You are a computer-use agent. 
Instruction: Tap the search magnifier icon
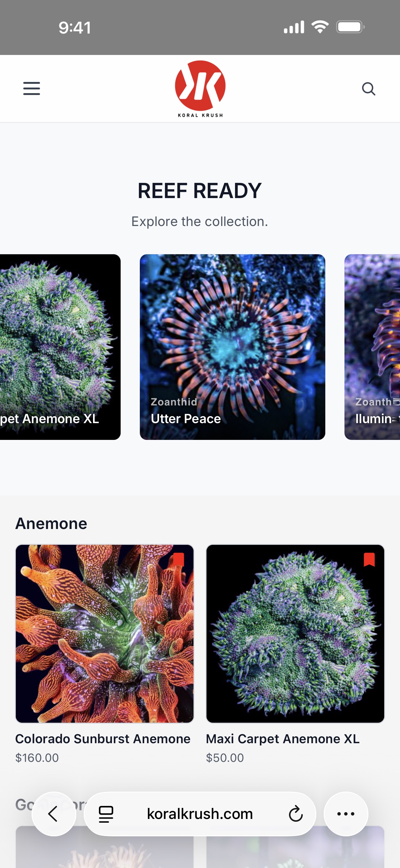pyautogui.click(x=368, y=88)
